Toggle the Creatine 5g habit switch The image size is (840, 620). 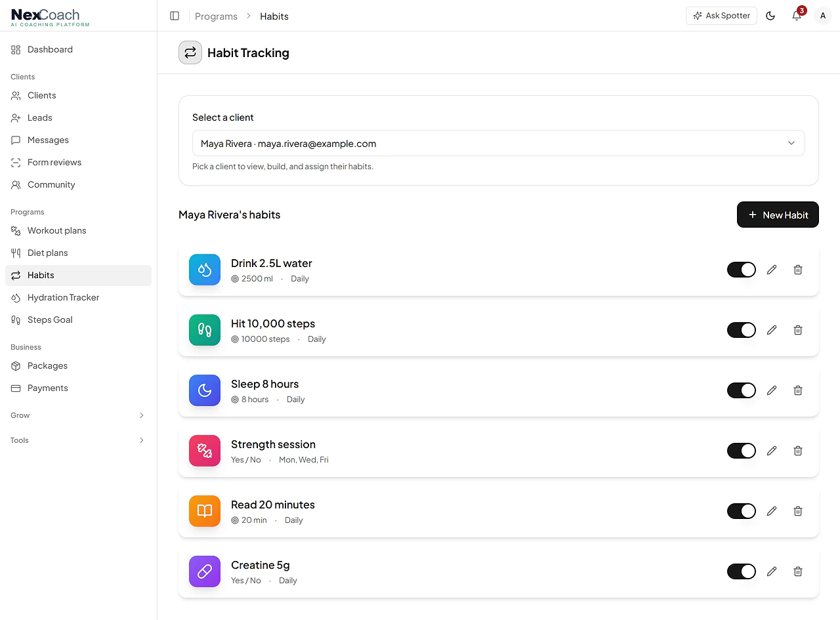pyautogui.click(x=742, y=571)
